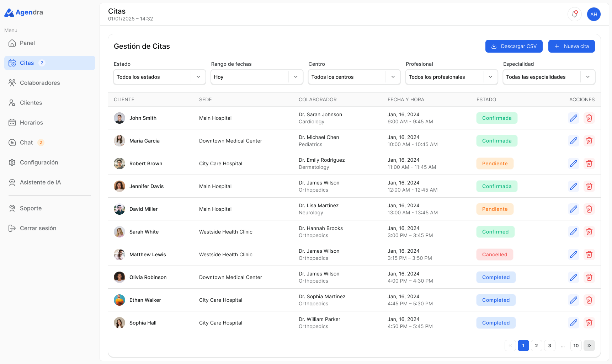Viewport: 612px width, 364px height.
Task: Delete Olivia Robinson's appointment
Action: (x=589, y=277)
